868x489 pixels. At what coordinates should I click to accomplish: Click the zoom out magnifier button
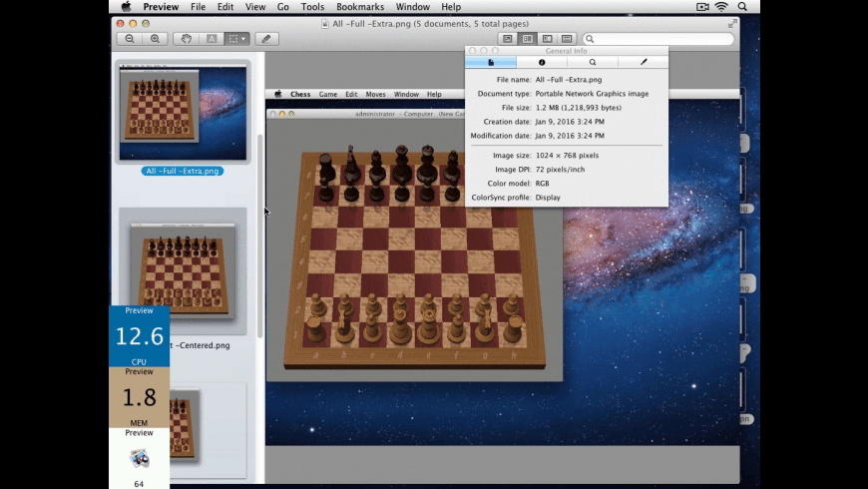[x=130, y=39]
